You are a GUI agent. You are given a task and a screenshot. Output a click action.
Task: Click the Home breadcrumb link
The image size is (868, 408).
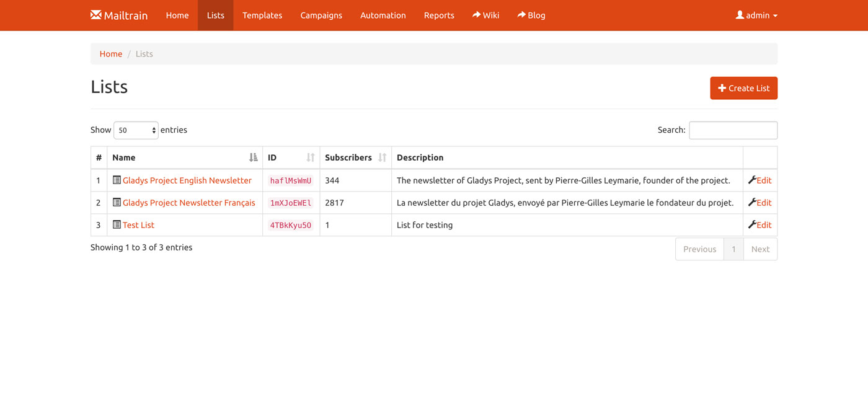tap(111, 54)
